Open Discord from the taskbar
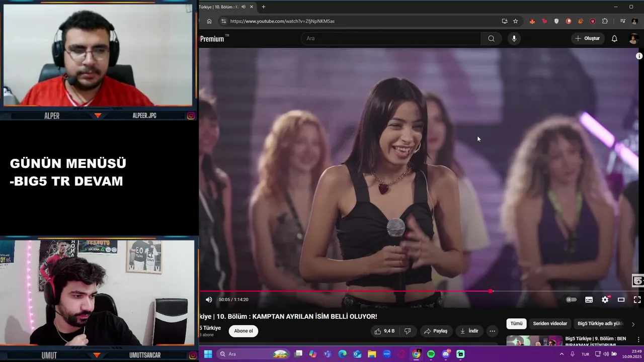This screenshot has height=362, width=644. coord(446,354)
